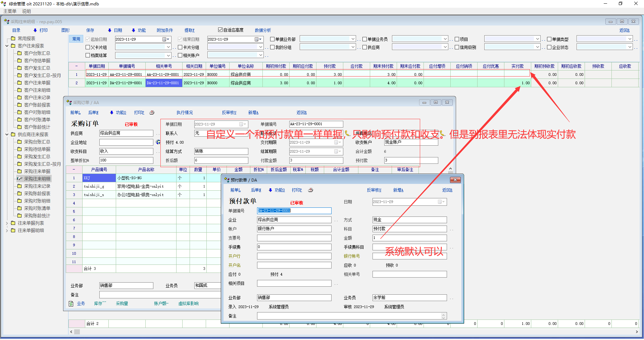644x340 pixels.
Task: Expand the 往来单据列表 tree node
Action: click(x=7, y=223)
